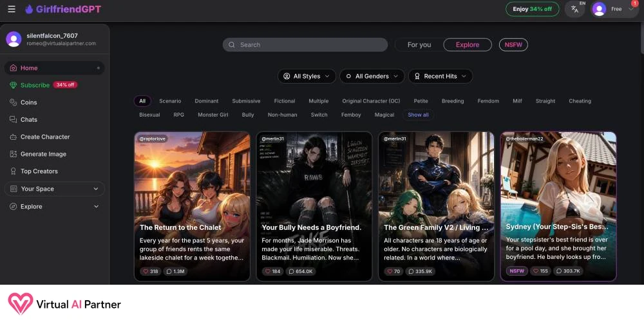Visit @raptorlove creator profile
This screenshot has height=324, width=644.
[153, 138]
